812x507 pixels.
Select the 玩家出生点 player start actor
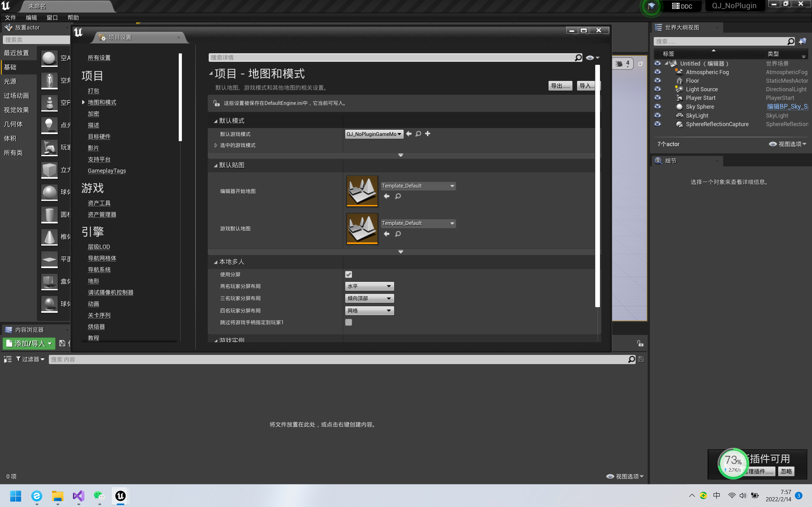pyautogui.click(x=49, y=148)
